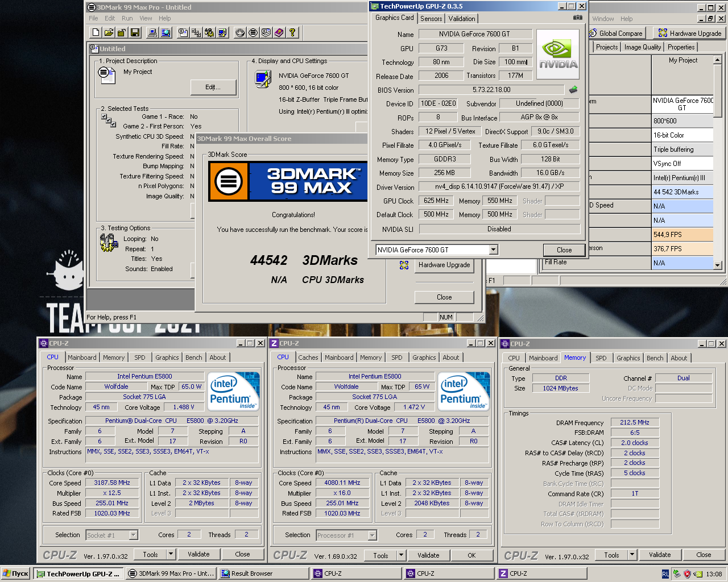The image size is (728, 582).
Task: Click the testing options toolbar icon with pawn figures
Action: point(209,33)
